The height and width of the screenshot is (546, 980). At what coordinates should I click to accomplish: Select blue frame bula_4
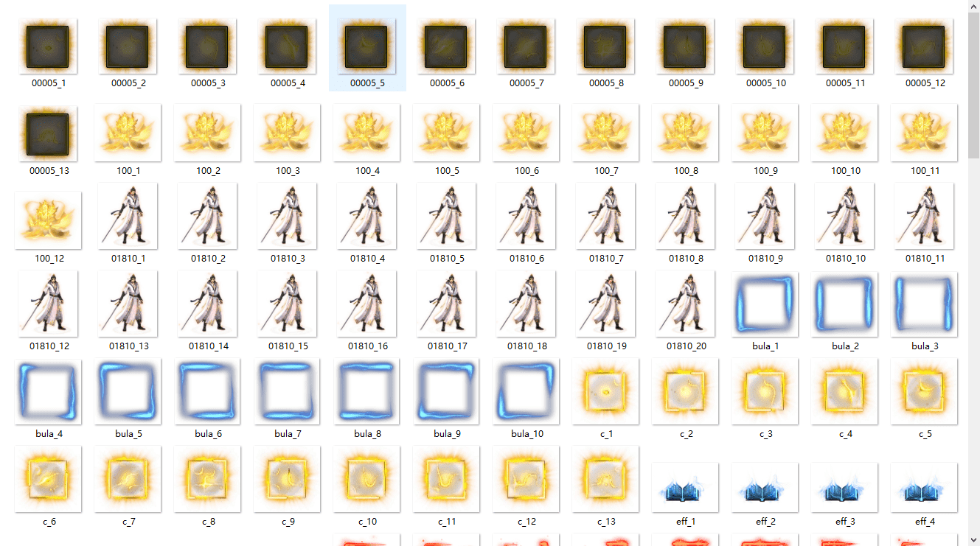tap(48, 391)
